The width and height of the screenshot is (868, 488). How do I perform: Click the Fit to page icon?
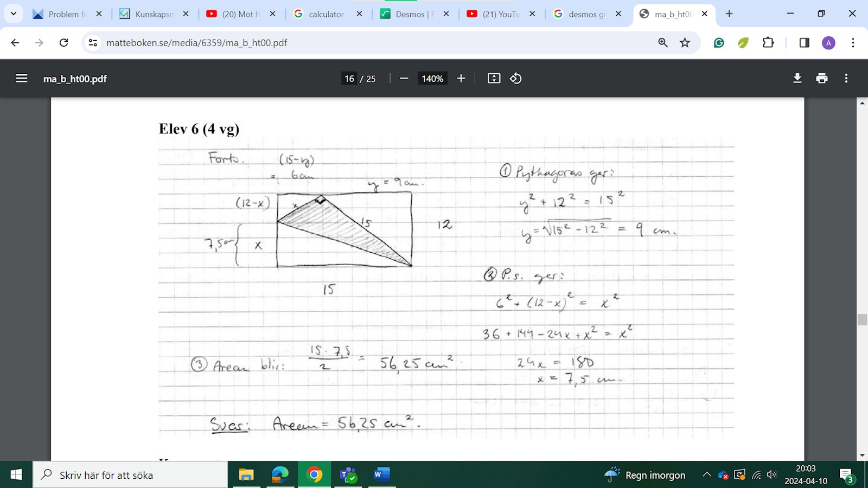tap(494, 79)
